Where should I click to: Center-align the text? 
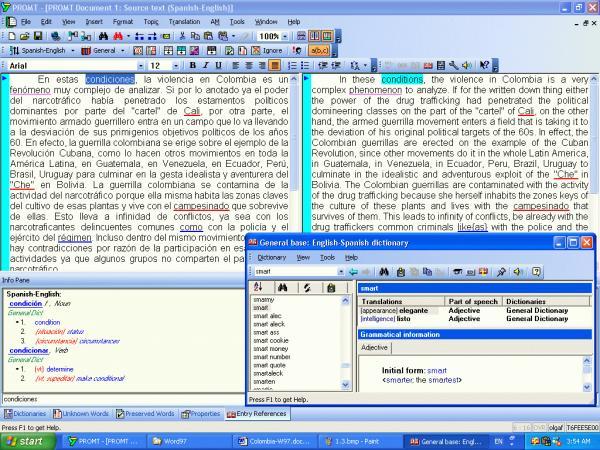(x=249, y=65)
